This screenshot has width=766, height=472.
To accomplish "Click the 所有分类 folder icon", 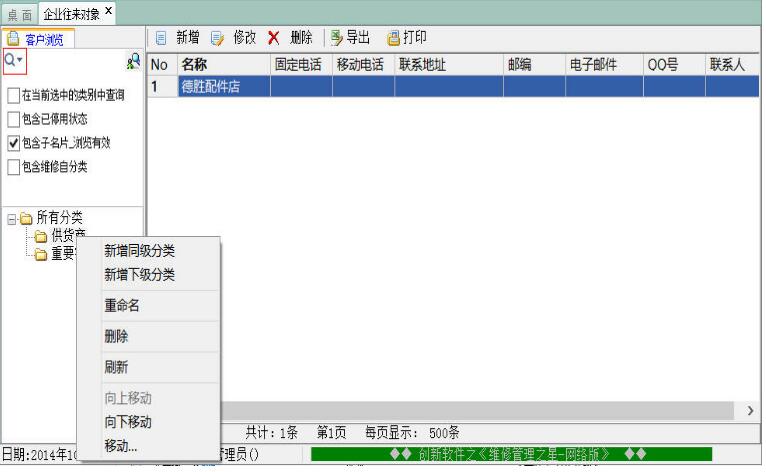I will point(26,218).
